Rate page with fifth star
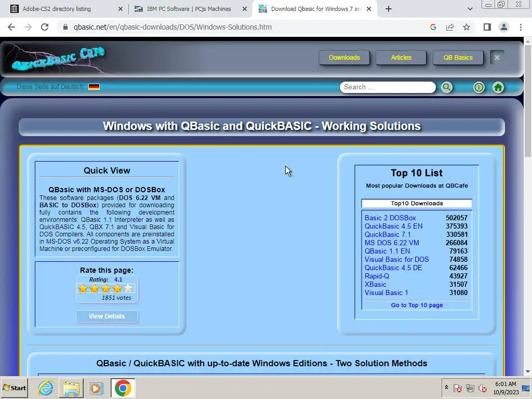532x399 pixels. pos(128,289)
